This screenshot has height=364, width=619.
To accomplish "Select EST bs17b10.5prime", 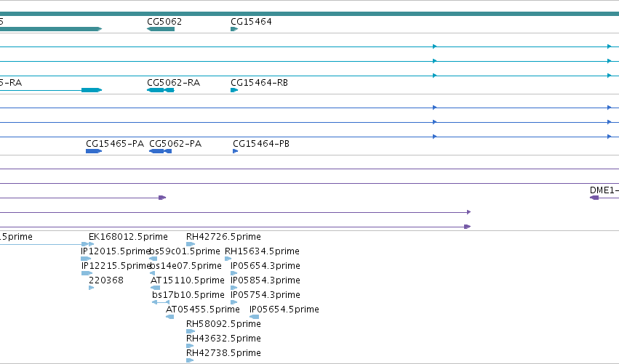I will (x=188, y=296).
